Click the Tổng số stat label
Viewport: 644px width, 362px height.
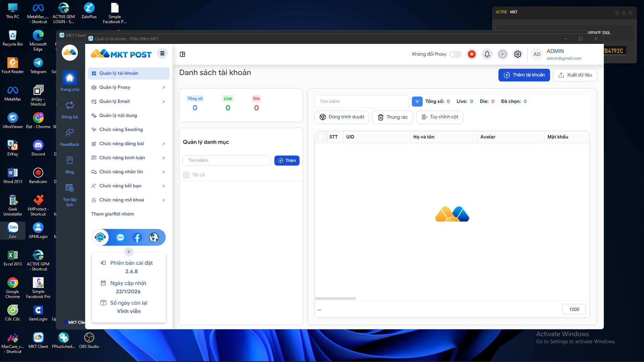195,99
